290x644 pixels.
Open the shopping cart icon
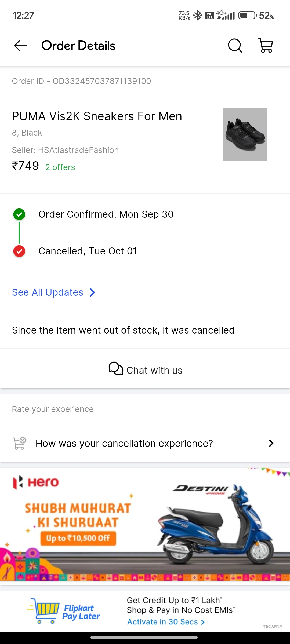[x=266, y=45]
